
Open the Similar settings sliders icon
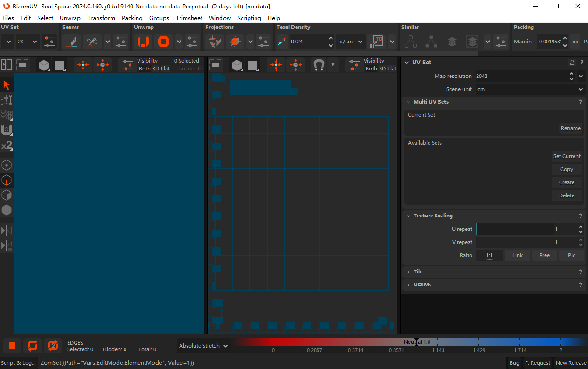click(501, 42)
